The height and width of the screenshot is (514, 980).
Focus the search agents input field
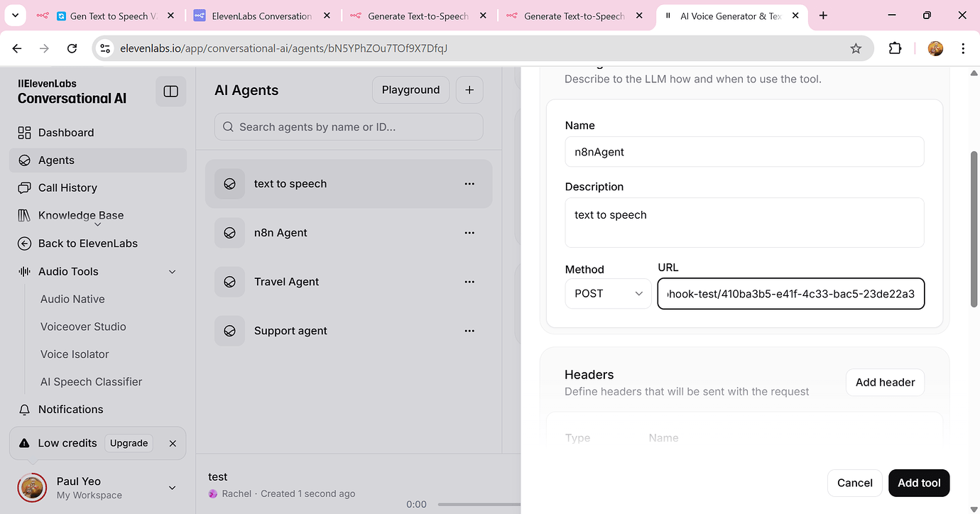tap(348, 126)
